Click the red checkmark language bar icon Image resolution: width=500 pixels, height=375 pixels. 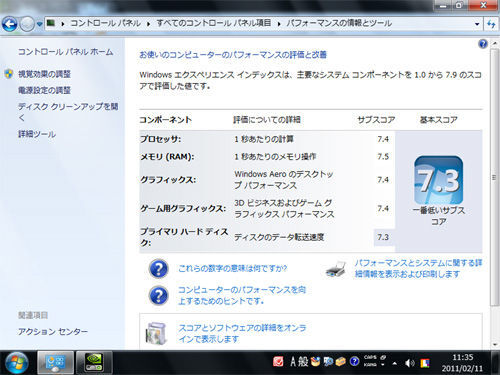278,362
